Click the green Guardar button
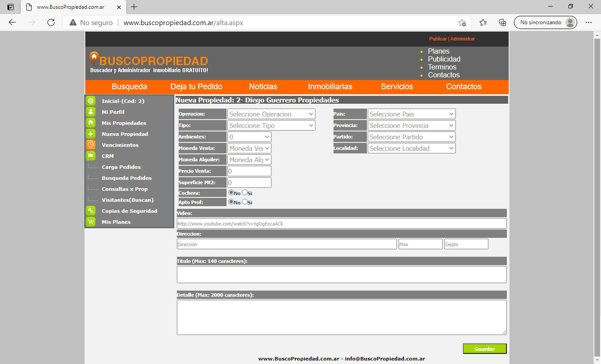The height and width of the screenshot is (364, 601). point(485,349)
